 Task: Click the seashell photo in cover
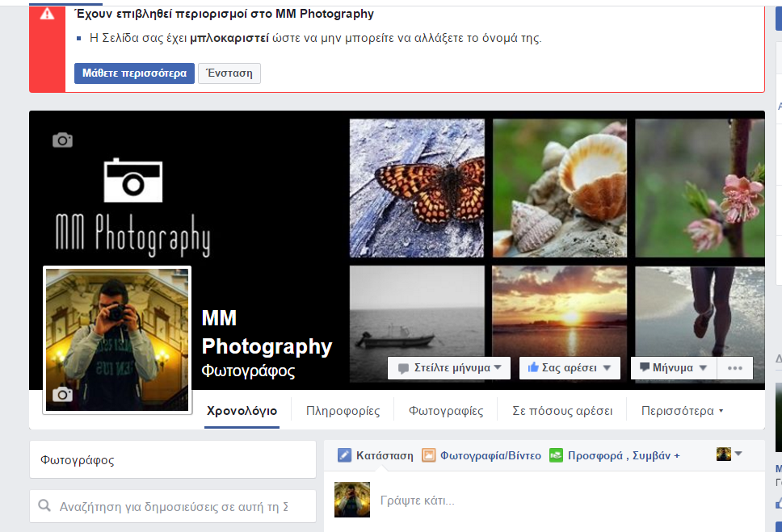tap(560, 188)
